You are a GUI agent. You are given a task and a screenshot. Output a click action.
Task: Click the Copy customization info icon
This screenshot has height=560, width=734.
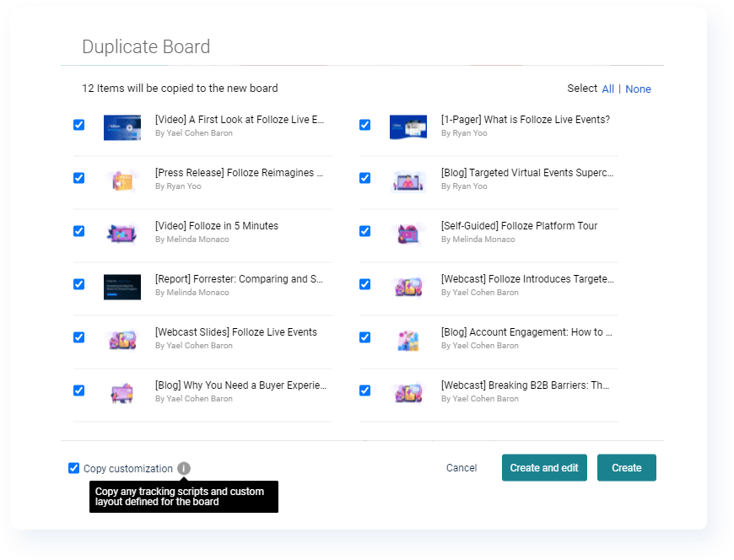point(184,469)
